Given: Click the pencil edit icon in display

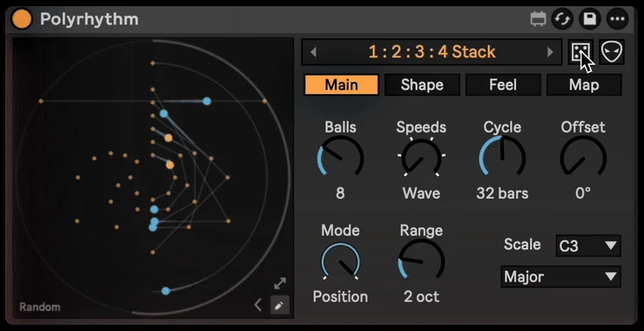Looking at the screenshot, I should [x=279, y=305].
